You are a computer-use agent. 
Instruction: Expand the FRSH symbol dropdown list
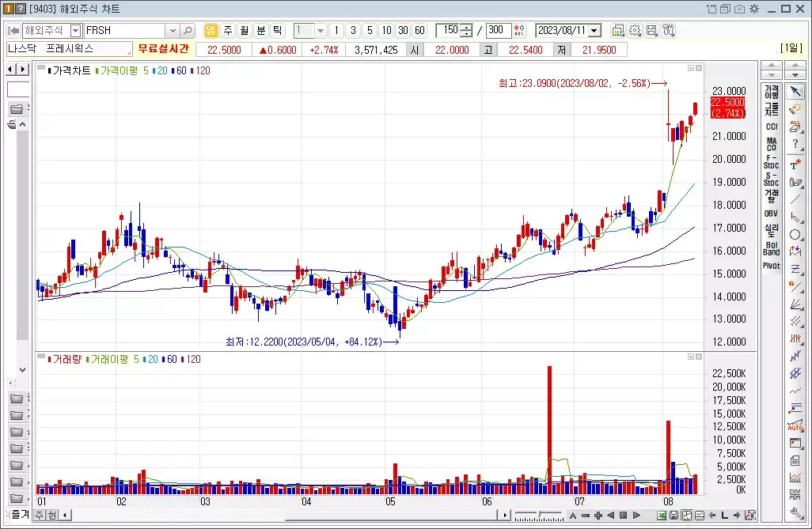tap(173, 31)
